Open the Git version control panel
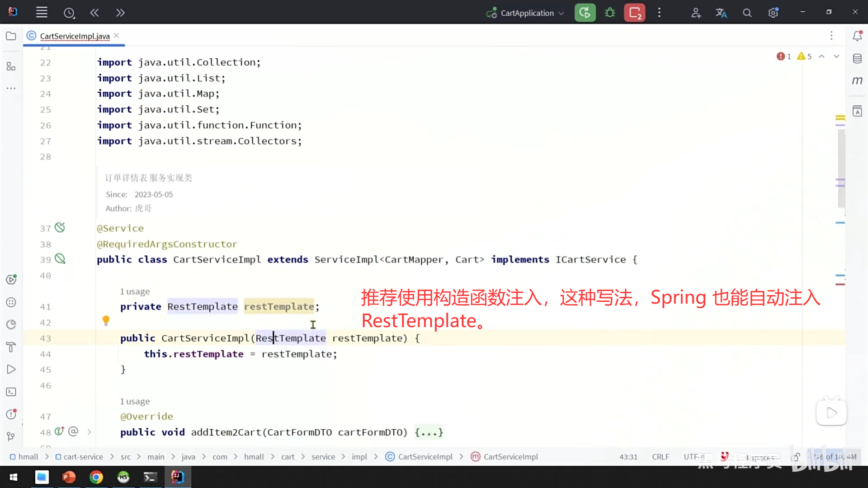This screenshot has height=488, width=868. pos(11,436)
